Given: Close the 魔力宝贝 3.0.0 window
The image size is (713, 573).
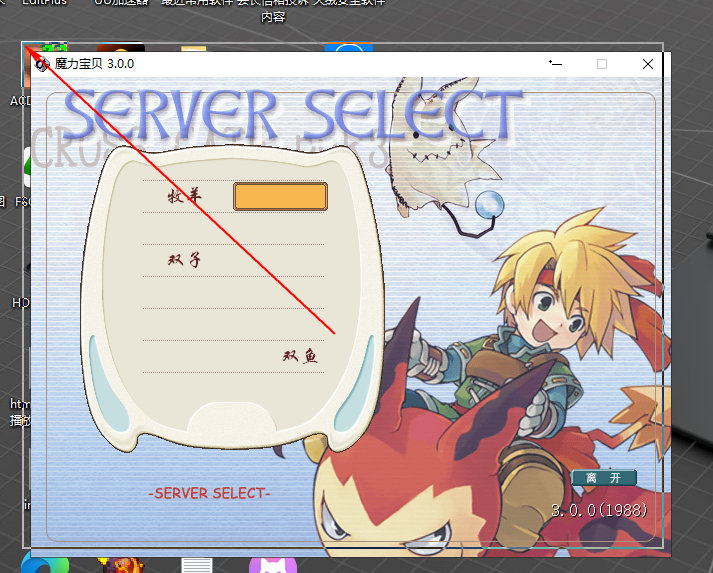Looking at the screenshot, I should click(x=648, y=64).
